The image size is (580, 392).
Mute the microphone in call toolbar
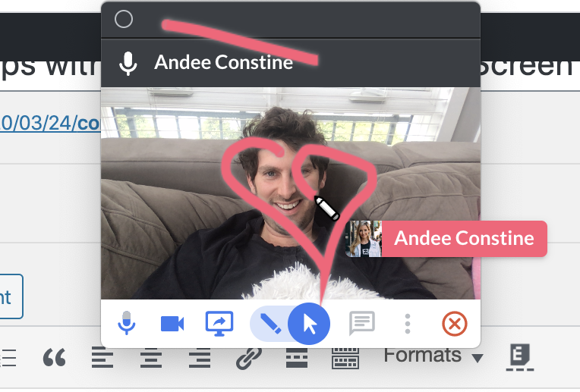(127, 325)
